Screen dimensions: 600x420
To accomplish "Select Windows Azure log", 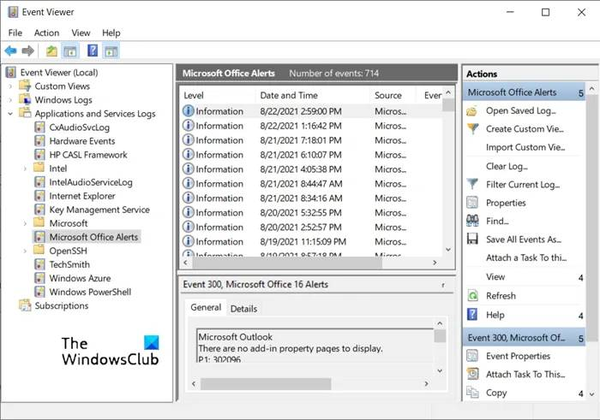I will (80, 278).
